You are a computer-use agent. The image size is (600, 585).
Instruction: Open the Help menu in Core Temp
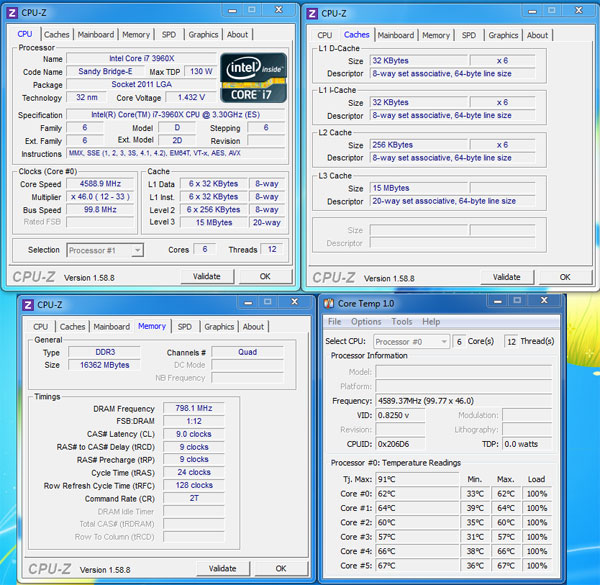[431, 322]
